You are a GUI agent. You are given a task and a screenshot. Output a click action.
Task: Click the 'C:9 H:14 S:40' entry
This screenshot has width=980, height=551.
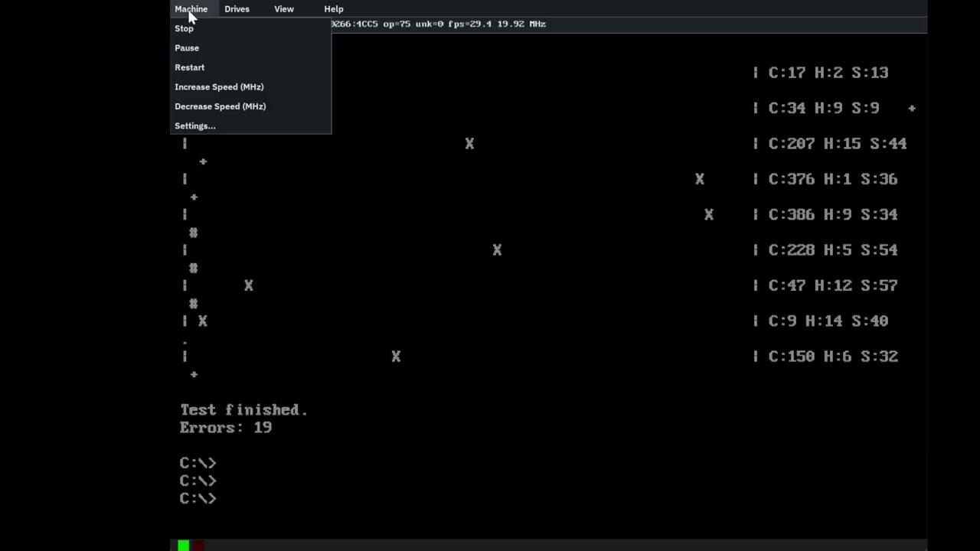[x=828, y=321]
